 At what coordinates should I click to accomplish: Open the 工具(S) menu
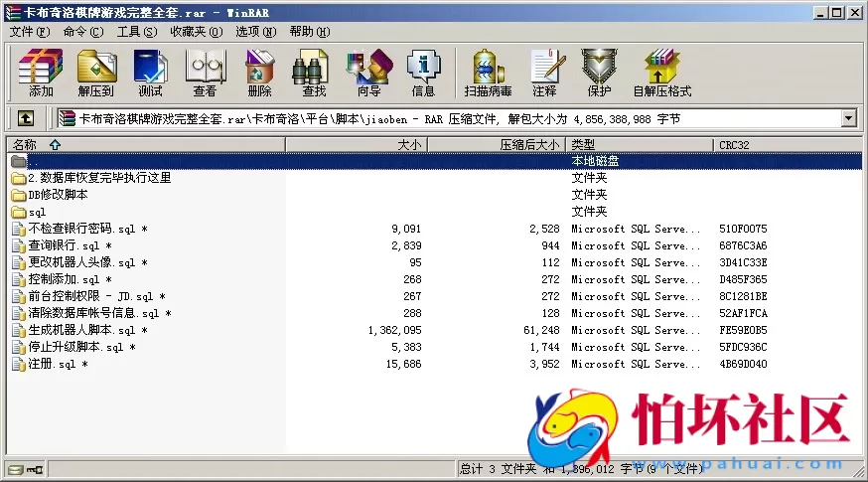(x=137, y=32)
